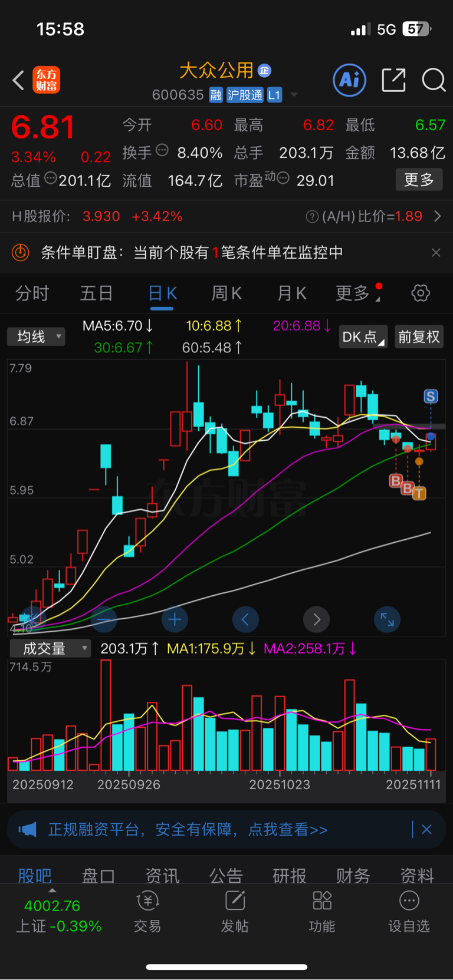Open the 均线 indicator dropdown
453x980 pixels.
36,336
